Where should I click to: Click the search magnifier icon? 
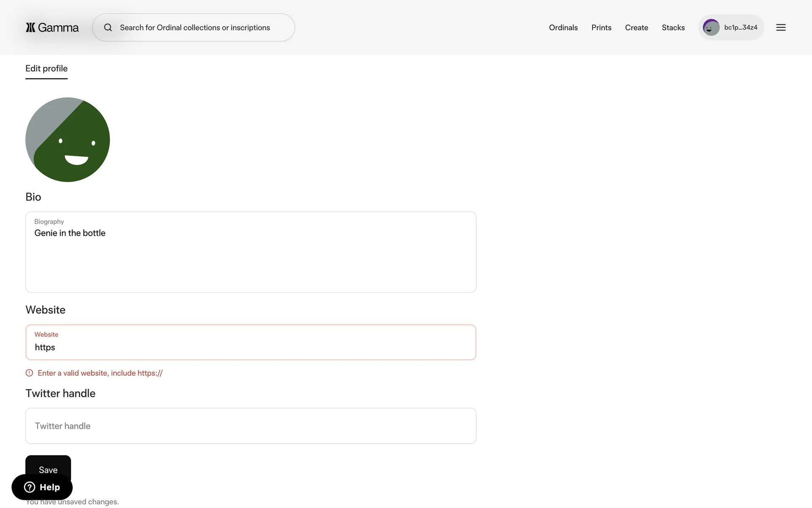click(108, 28)
